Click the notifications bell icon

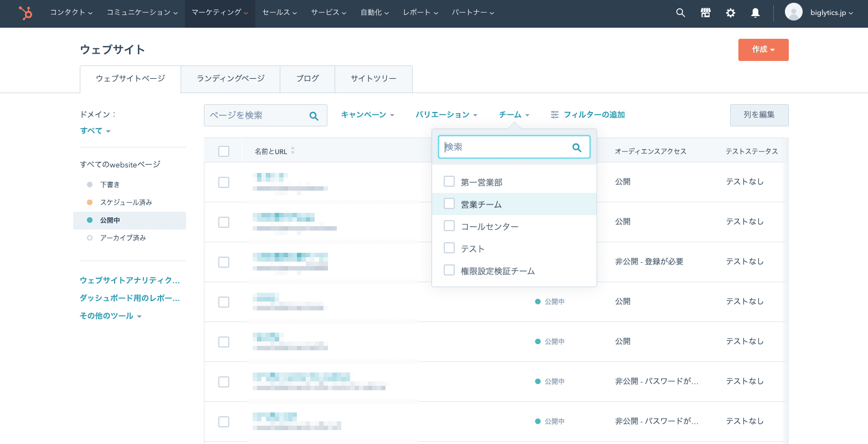(x=755, y=12)
